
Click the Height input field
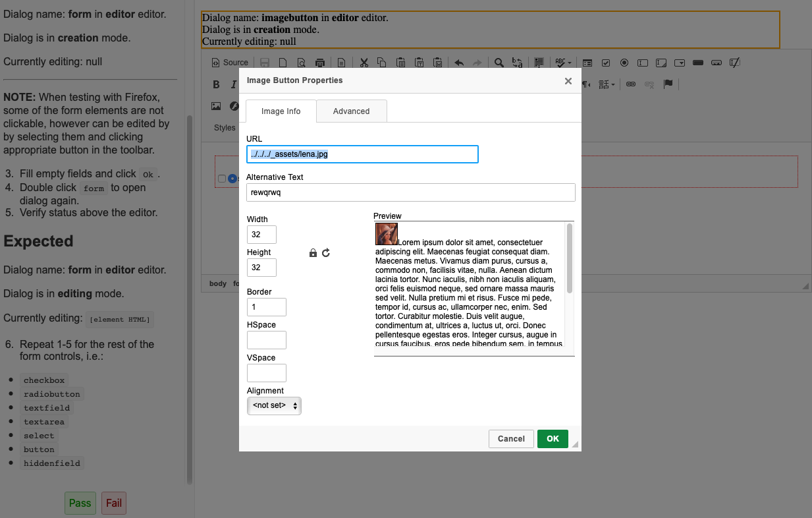coord(261,268)
